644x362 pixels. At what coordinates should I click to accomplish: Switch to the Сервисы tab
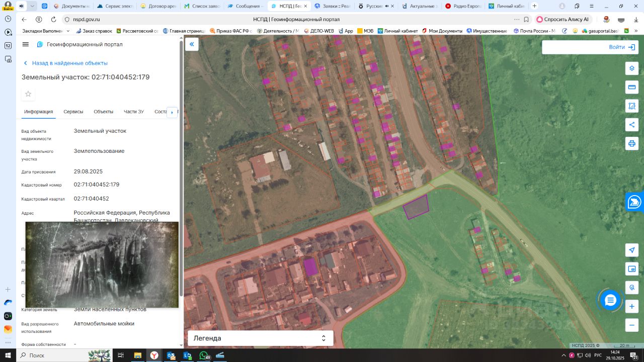tap(73, 112)
